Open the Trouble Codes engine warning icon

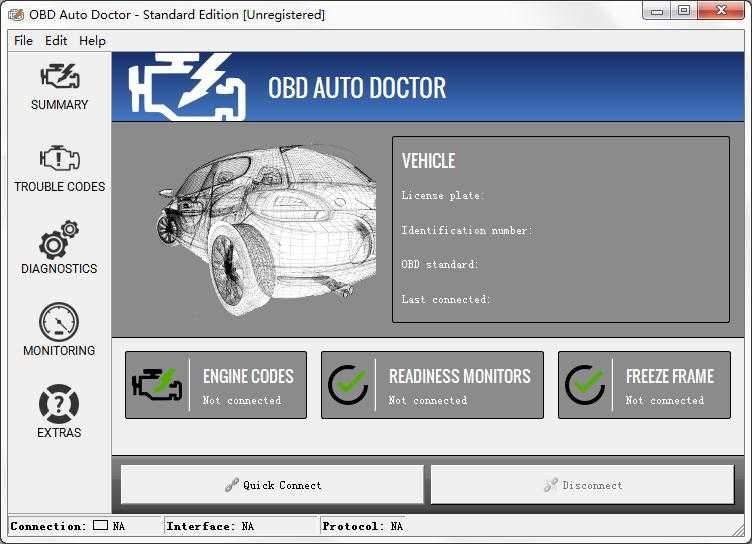coord(59,158)
